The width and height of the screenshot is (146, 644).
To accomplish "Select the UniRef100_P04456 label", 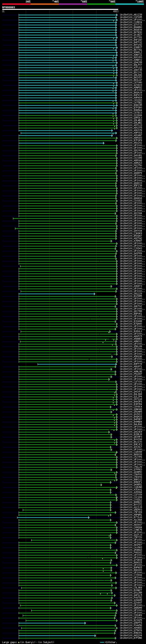I will [x=131, y=625].
